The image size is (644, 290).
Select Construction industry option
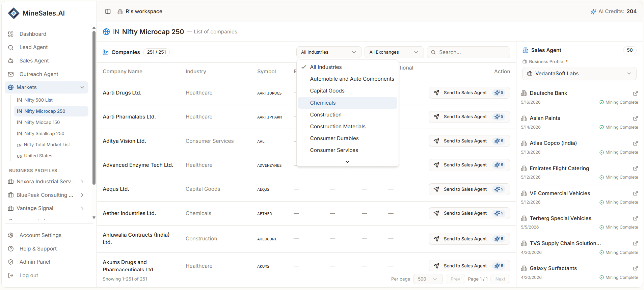point(348,115)
